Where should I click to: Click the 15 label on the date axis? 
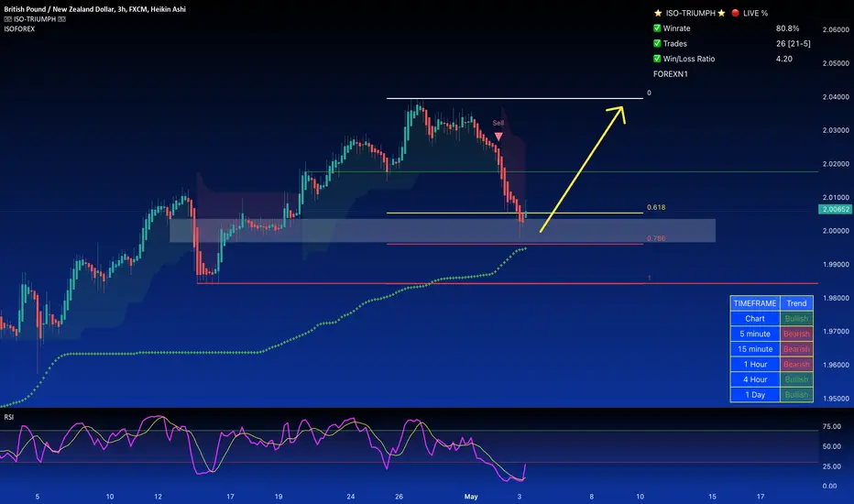click(712, 497)
